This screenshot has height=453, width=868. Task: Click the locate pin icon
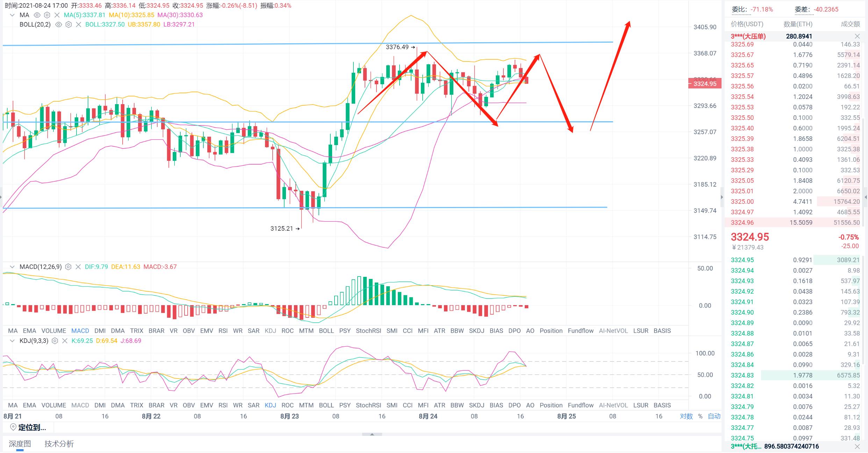click(13, 427)
